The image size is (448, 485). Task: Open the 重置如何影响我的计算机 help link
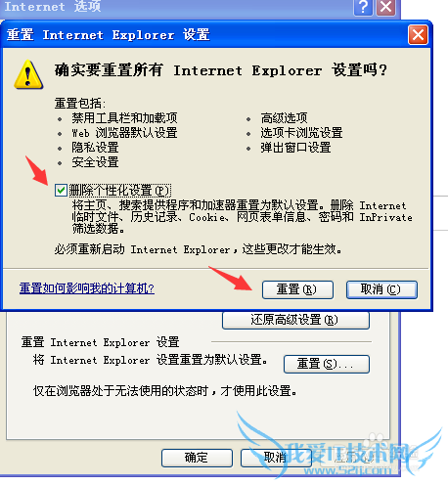[87, 288]
